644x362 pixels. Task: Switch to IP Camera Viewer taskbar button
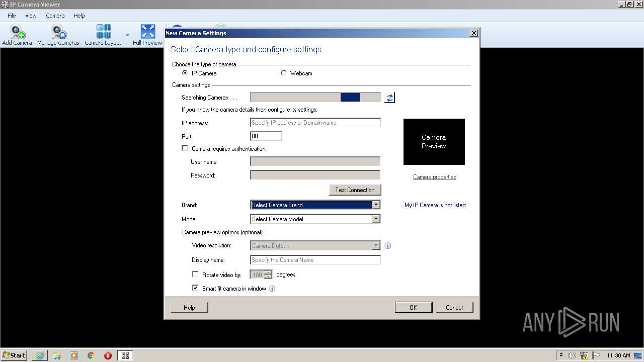coord(125,355)
